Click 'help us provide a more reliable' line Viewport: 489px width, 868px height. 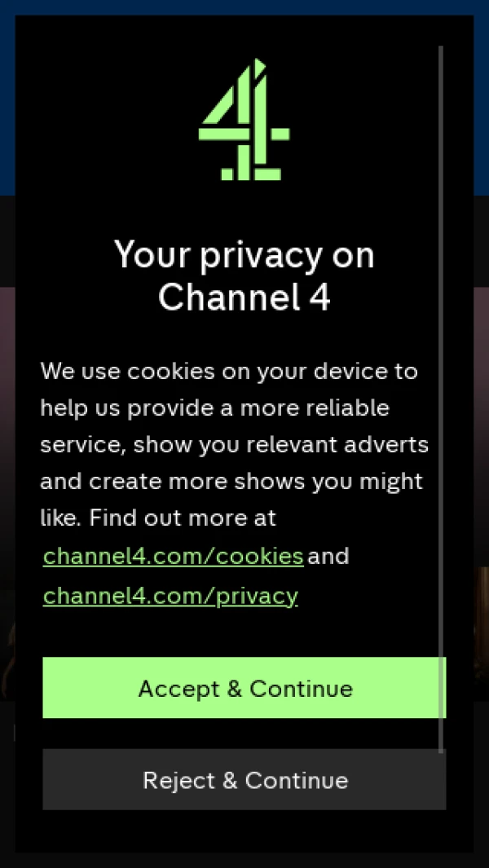pyautogui.click(x=215, y=408)
